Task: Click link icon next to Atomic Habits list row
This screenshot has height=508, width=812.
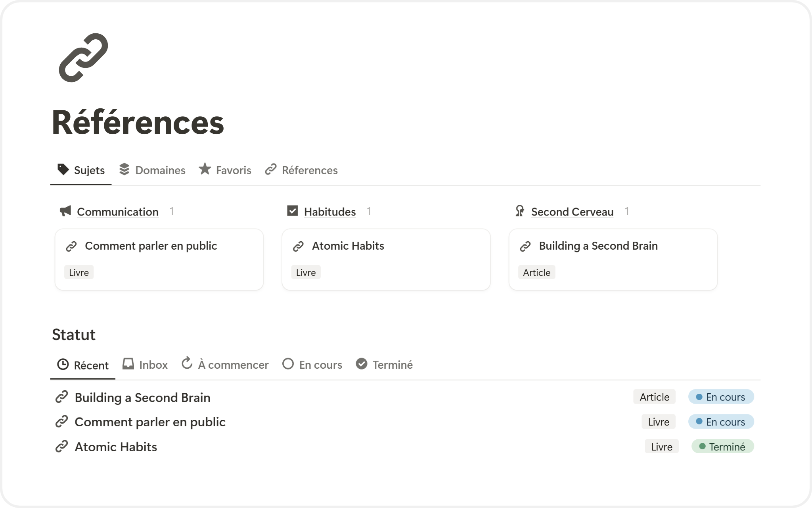Action: tap(61, 446)
